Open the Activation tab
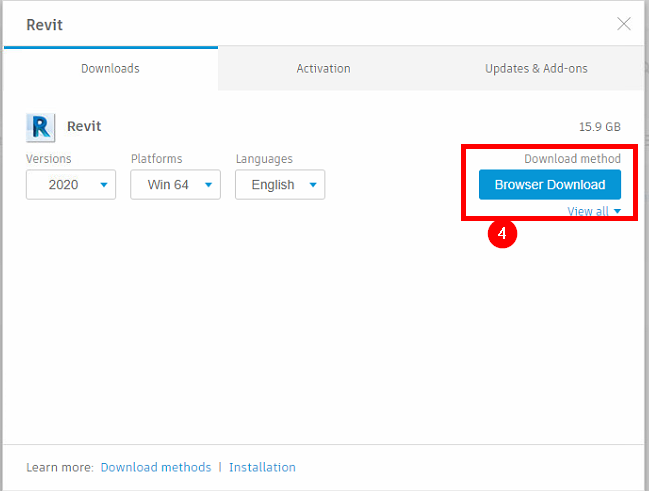 click(x=323, y=68)
